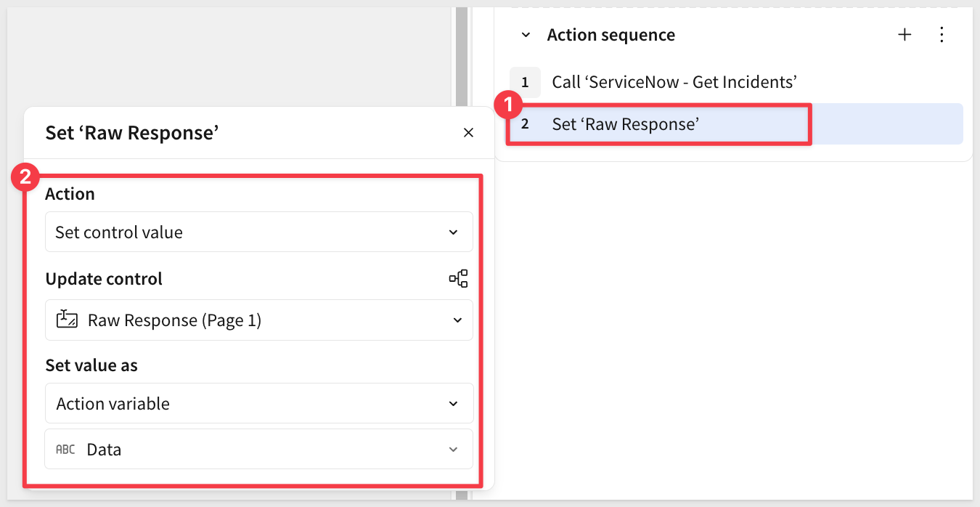
Task: Add a new action with the plus icon
Action: pos(905,35)
